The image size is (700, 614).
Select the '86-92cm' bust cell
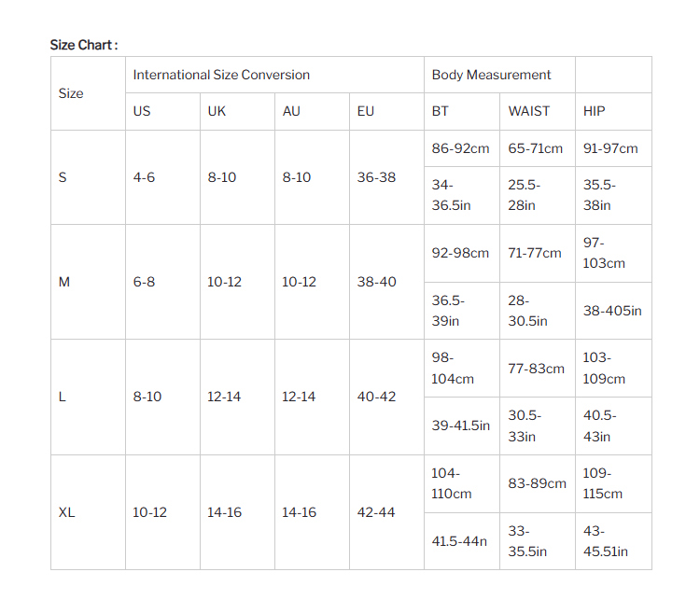click(x=461, y=148)
